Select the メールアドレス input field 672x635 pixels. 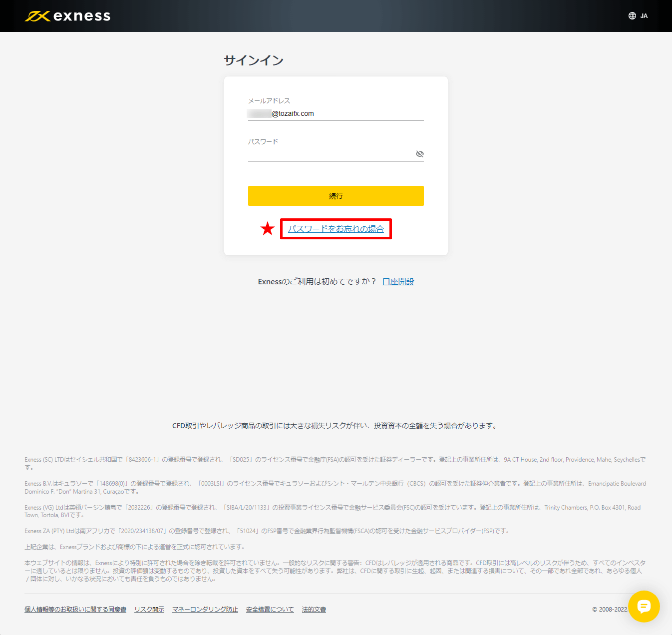tap(336, 113)
